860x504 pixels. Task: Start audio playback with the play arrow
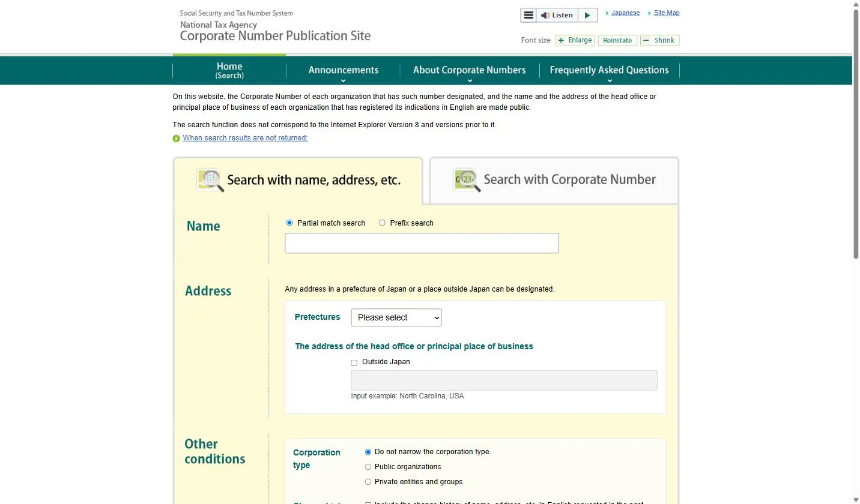click(587, 15)
